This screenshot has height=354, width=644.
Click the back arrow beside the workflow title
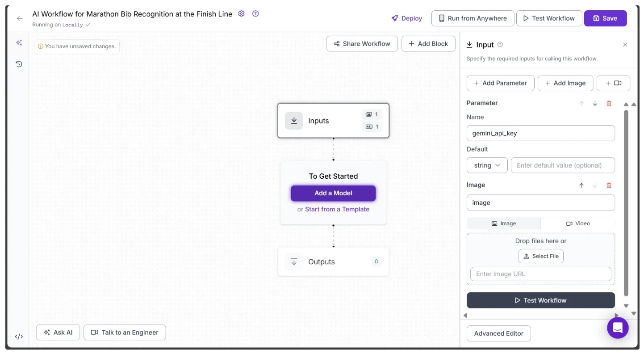(x=20, y=18)
